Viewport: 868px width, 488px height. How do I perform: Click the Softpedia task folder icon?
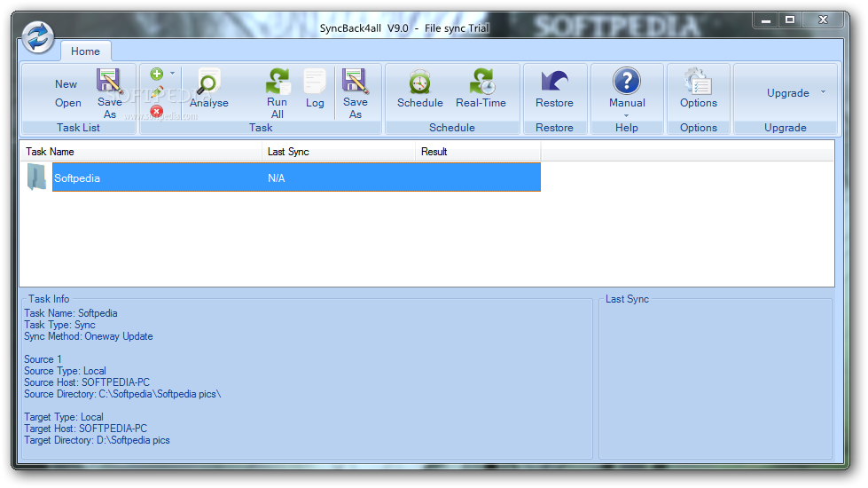36,177
